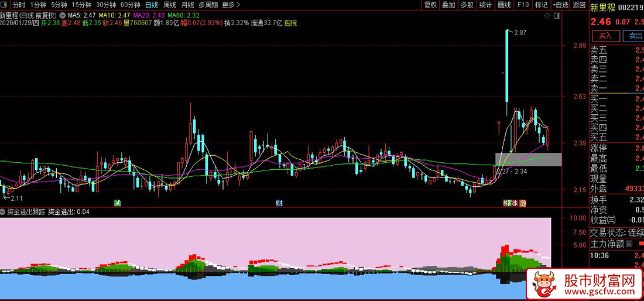This screenshot has height=301, width=644.
Task: Click the MA5: 2.47 indicator label
Action: coord(82,15)
